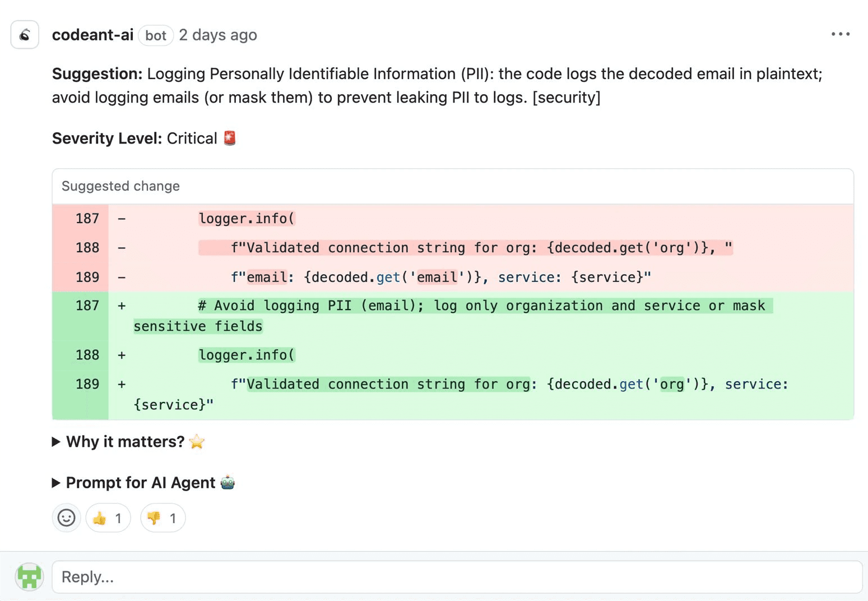
Task: Click the codeant-ai bot avatar
Action: click(x=24, y=34)
